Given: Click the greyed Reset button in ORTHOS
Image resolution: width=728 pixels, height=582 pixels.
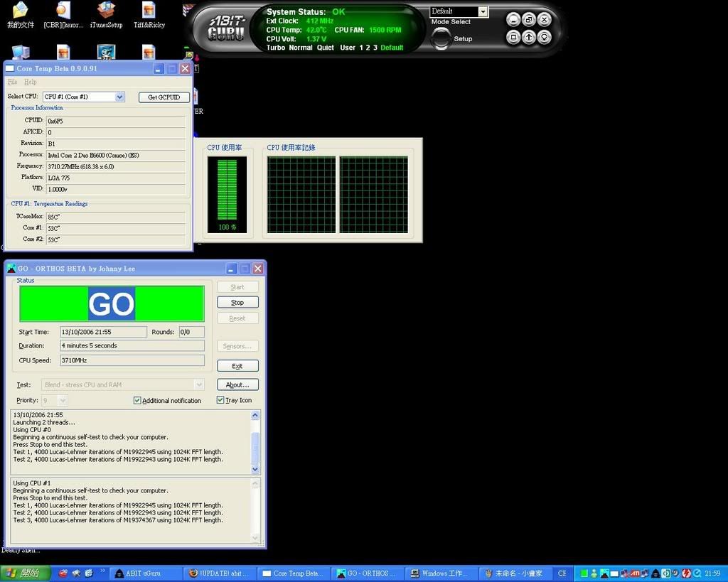Looking at the screenshot, I should [237, 318].
